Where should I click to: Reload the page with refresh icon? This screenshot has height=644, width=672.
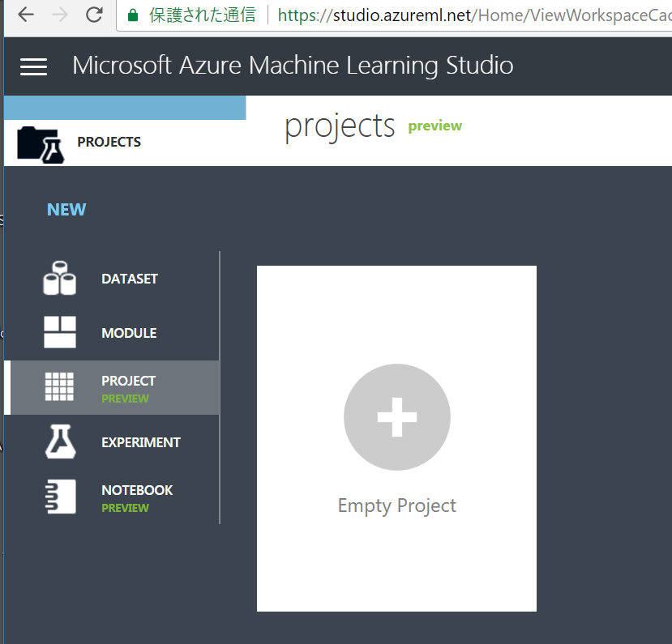click(94, 15)
